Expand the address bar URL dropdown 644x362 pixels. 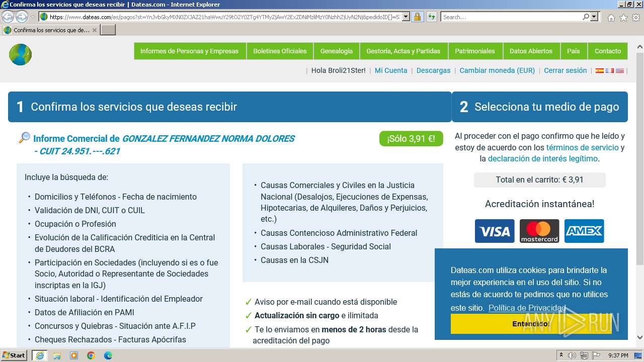pyautogui.click(x=406, y=17)
